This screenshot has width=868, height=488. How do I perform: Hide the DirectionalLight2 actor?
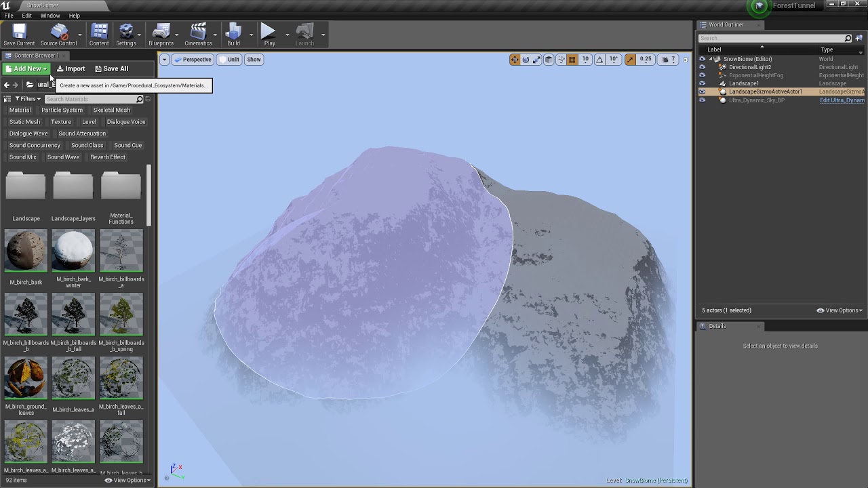coord(702,67)
